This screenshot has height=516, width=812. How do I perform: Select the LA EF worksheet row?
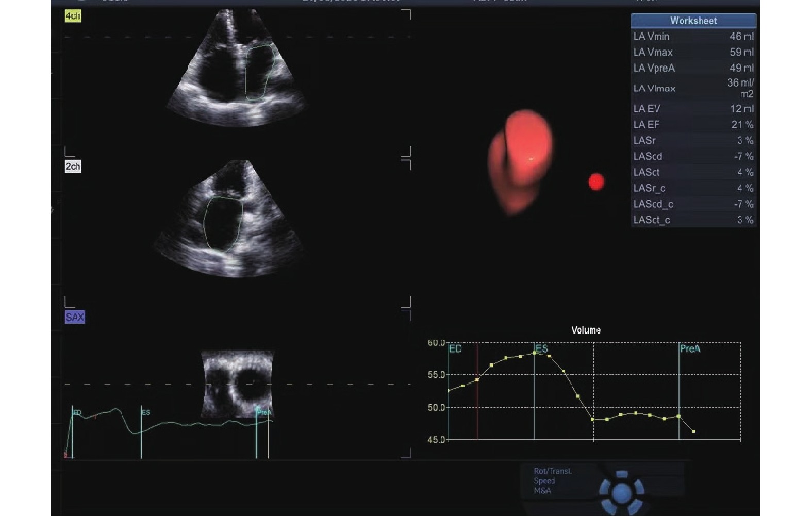(693, 125)
